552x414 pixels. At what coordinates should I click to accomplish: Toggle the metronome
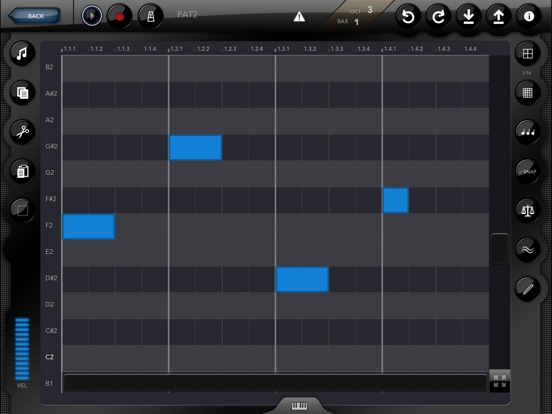(151, 16)
